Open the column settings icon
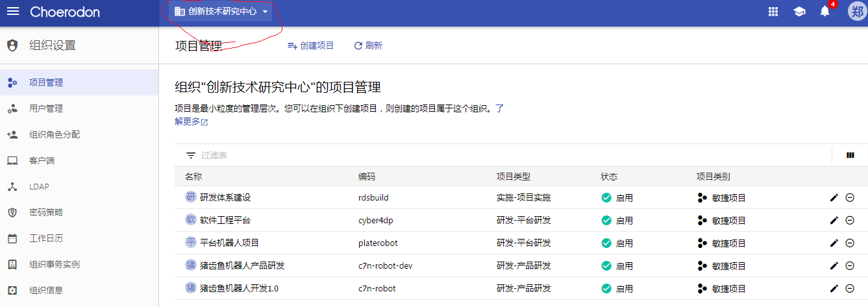This screenshot has width=868, height=307. 850,155
